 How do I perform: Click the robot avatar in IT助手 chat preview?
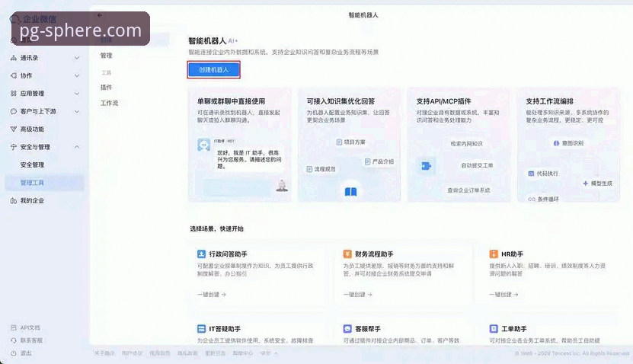click(203, 145)
